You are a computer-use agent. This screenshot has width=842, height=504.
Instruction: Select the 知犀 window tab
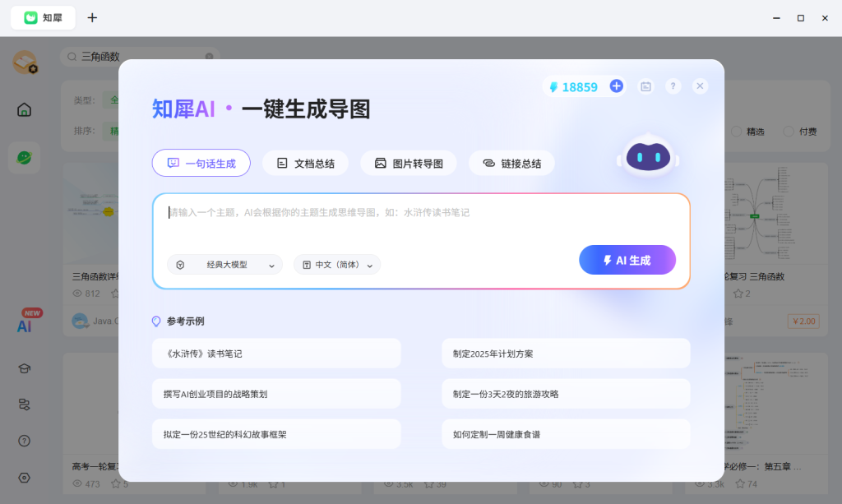[x=43, y=18]
